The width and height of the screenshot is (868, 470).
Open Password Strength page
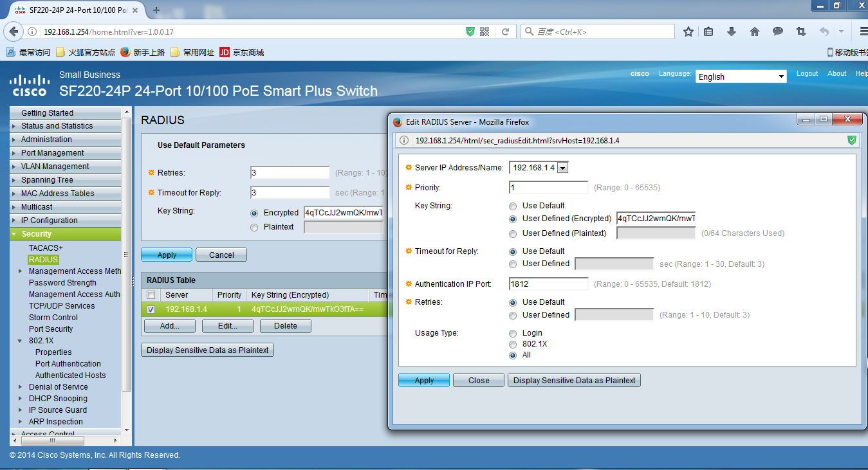pos(62,283)
